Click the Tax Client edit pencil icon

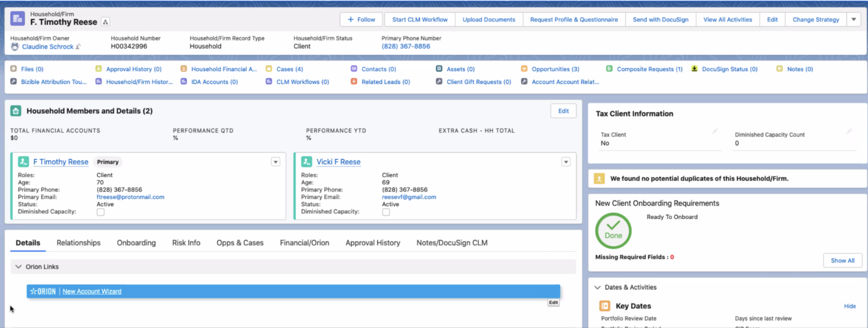[714, 131]
